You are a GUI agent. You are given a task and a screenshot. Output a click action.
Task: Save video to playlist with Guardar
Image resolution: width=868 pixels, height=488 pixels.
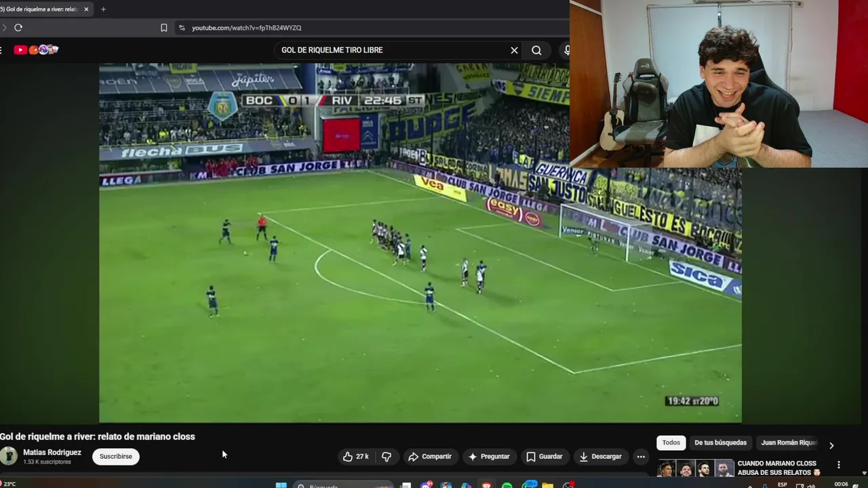point(545,457)
